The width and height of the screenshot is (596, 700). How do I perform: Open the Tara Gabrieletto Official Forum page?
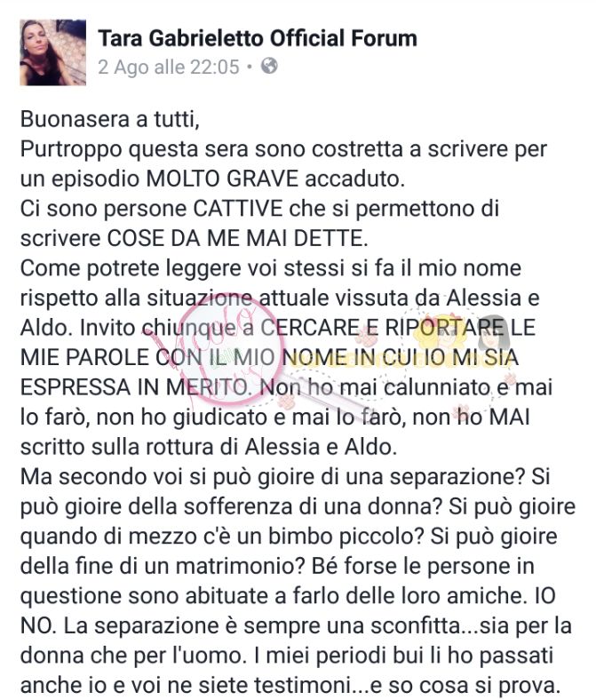tap(258, 38)
